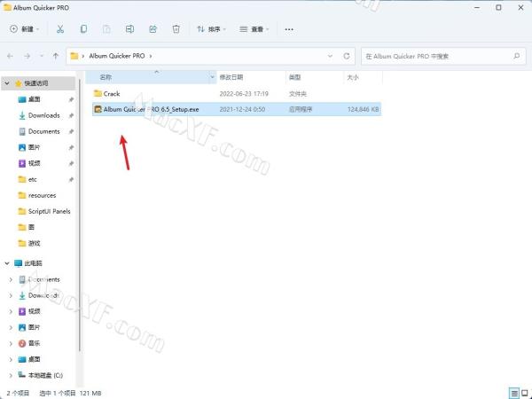This screenshot has height=399, width=532.
Task: Open the resources folder in sidebar
Action: click(x=42, y=195)
